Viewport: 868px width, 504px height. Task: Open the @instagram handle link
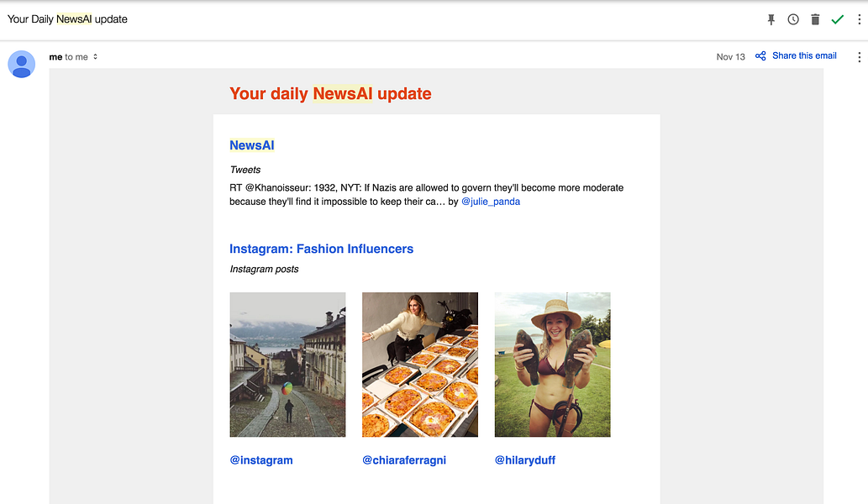(261, 459)
